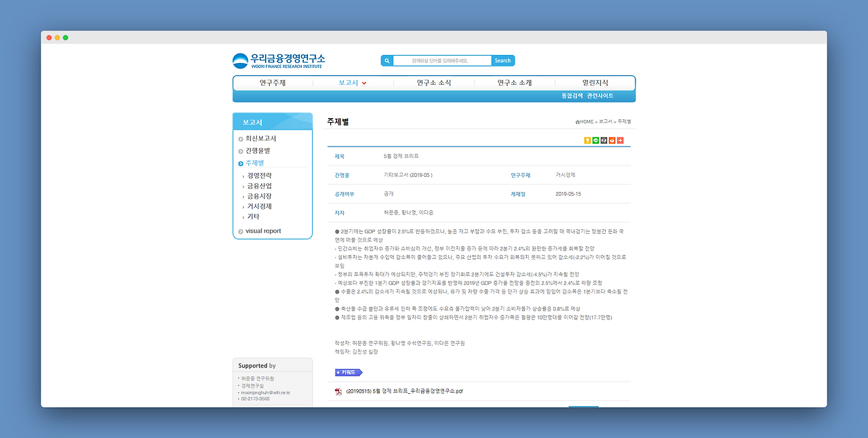Open the 경영전략 subcategory
Screen dimensions: 868x438
click(x=259, y=176)
